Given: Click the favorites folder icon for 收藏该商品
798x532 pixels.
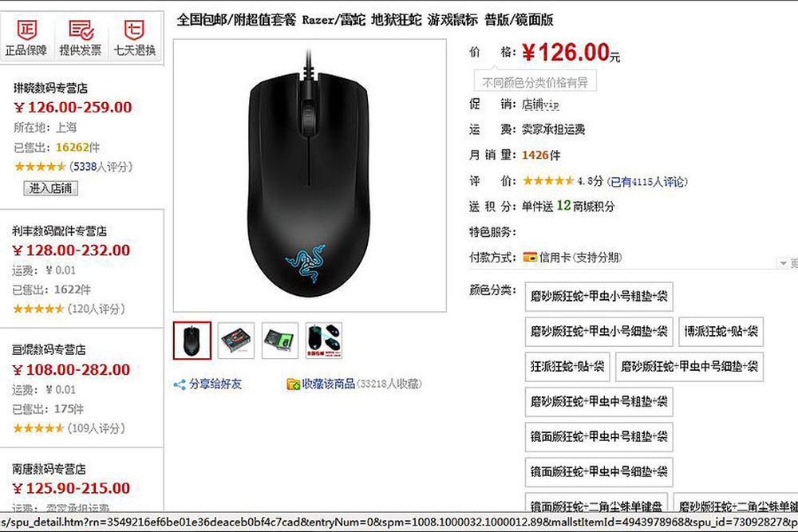Looking at the screenshot, I should point(293,384).
